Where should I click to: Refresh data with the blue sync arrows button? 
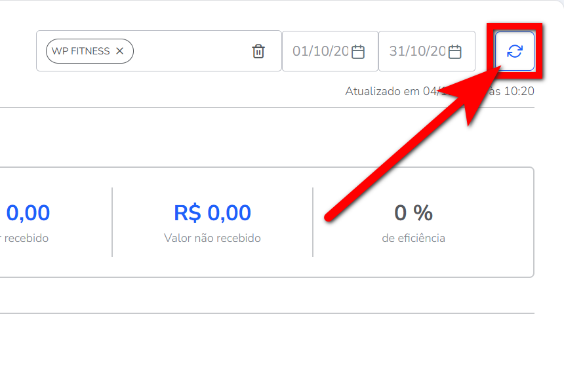pos(515,51)
